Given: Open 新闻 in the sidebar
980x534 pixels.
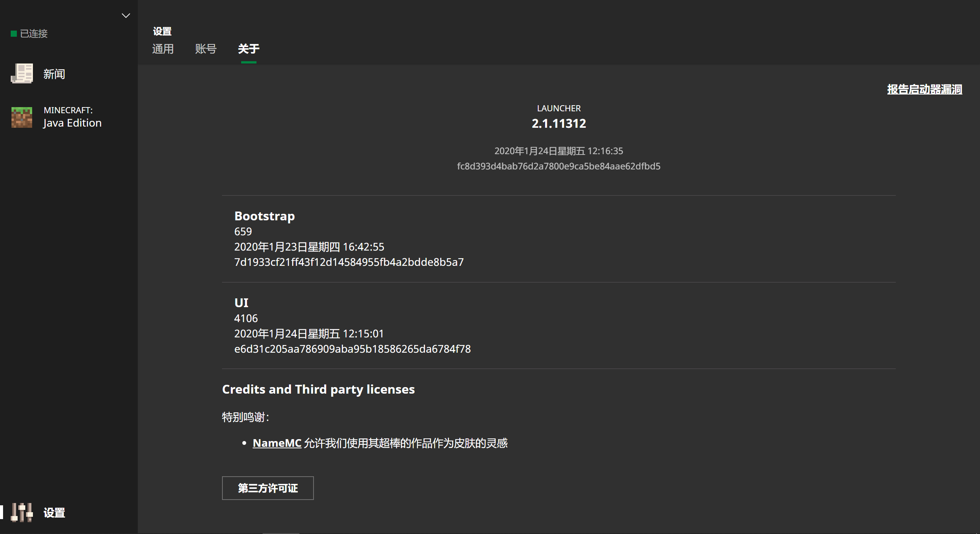Looking at the screenshot, I should pyautogui.click(x=54, y=74).
